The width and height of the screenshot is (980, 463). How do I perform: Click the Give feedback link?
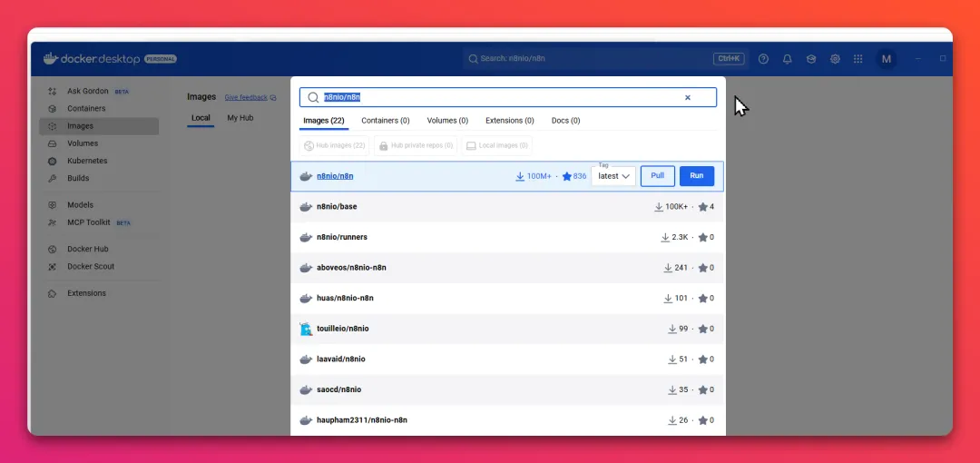[x=246, y=98]
